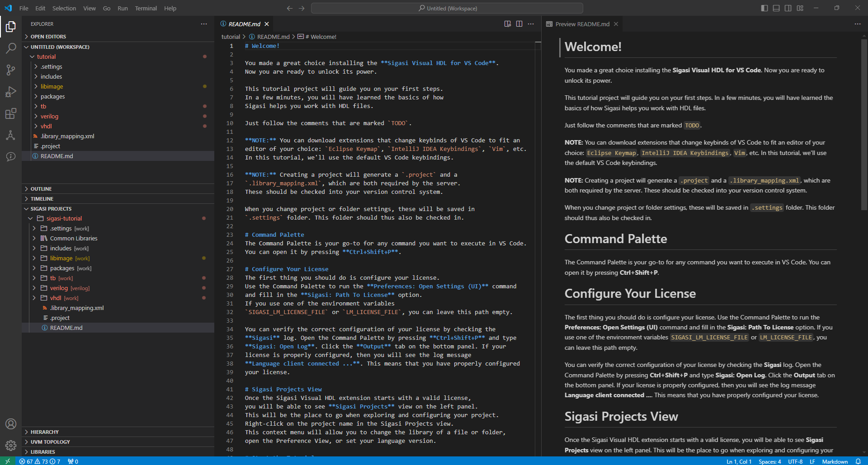Split the editor right

(519, 24)
